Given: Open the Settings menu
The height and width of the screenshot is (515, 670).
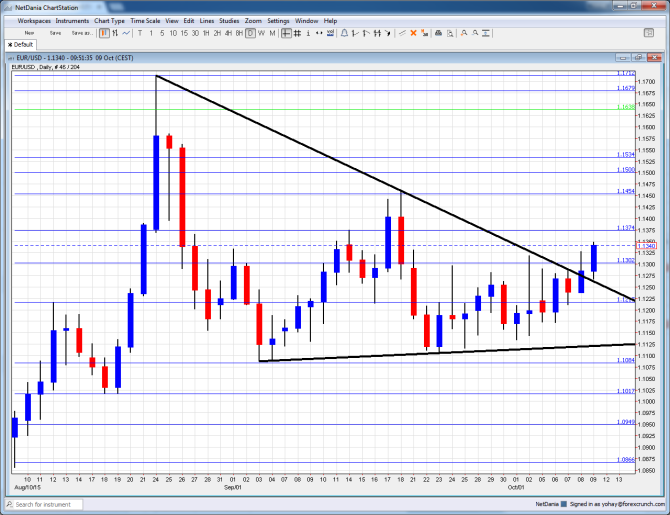Looking at the screenshot, I should coord(278,21).
